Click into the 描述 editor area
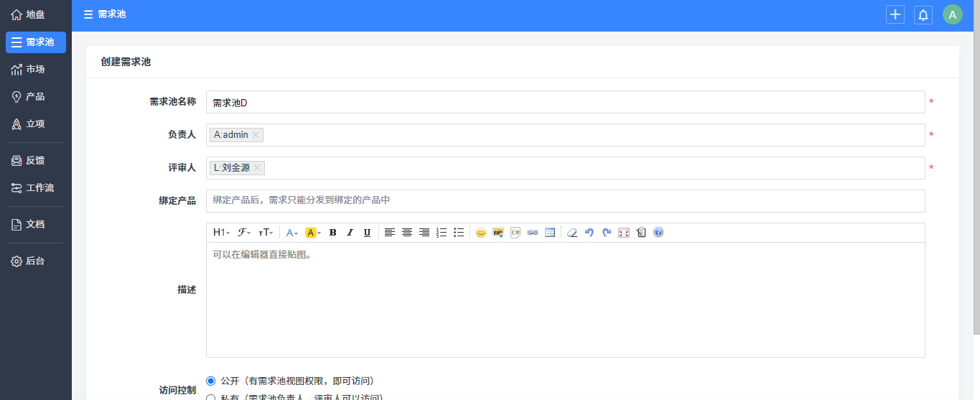The width and height of the screenshot is (980, 400). (566, 299)
